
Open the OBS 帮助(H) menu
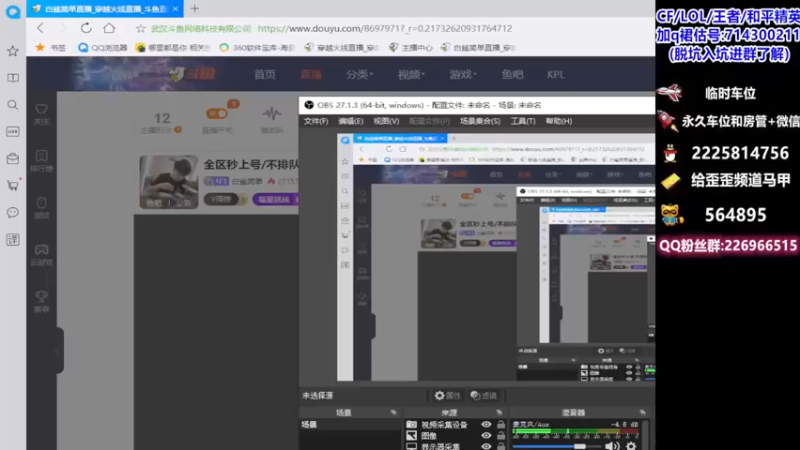pyautogui.click(x=559, y=121)
